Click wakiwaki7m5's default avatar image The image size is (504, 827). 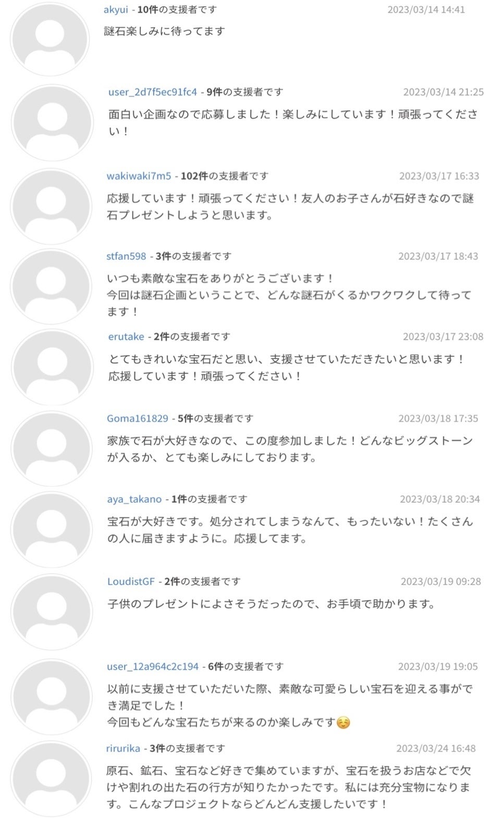(x=51, y=206)
